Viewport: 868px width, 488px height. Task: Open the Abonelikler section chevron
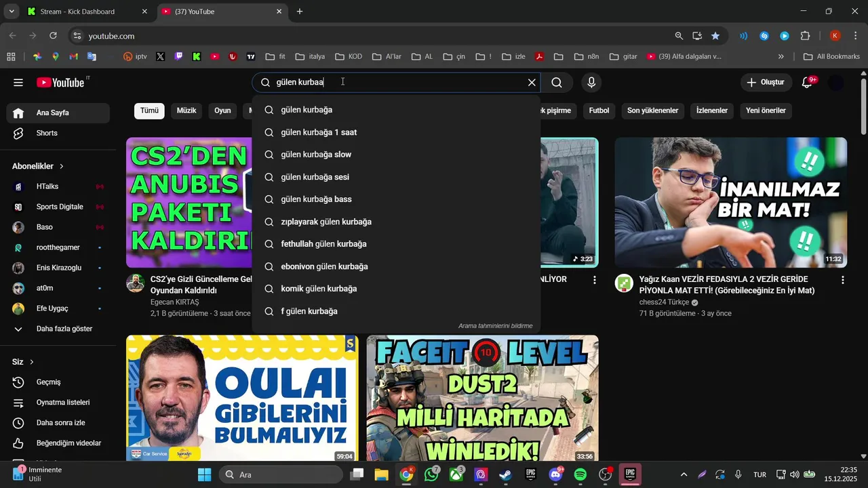62,166
